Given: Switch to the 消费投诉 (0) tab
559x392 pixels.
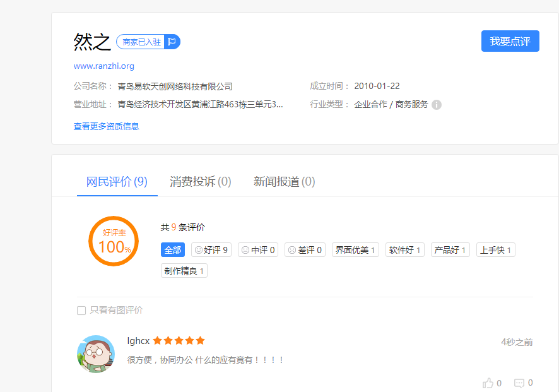Looking at the screenshot, I should tap(201, 182).
